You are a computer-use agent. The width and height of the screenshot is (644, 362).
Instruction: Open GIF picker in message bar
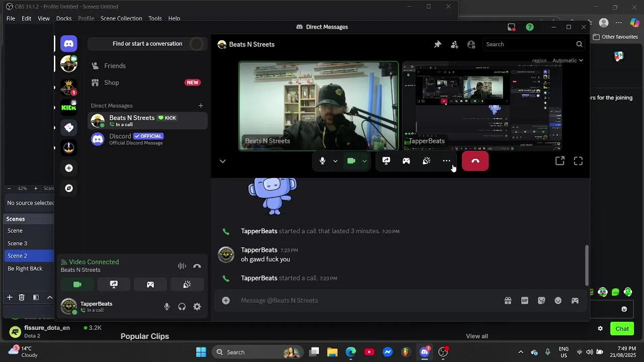525,301
